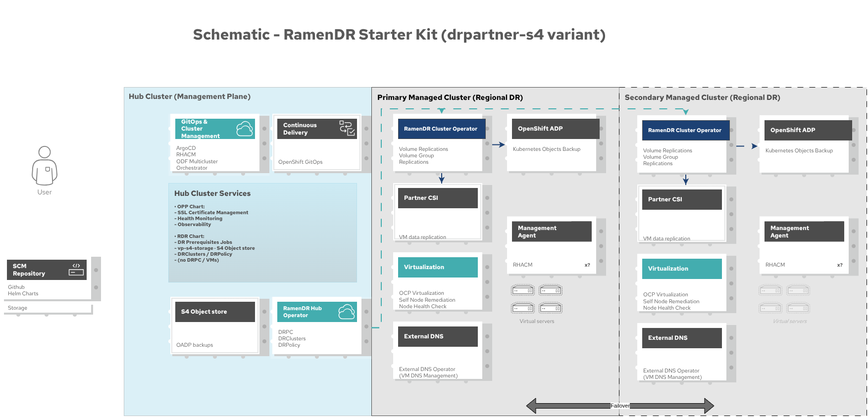Image resolution: width=868 pixels, height=417 pixels.
Task: Select cloud icon in GitOps & Cluster Management card
Action: 245,129
